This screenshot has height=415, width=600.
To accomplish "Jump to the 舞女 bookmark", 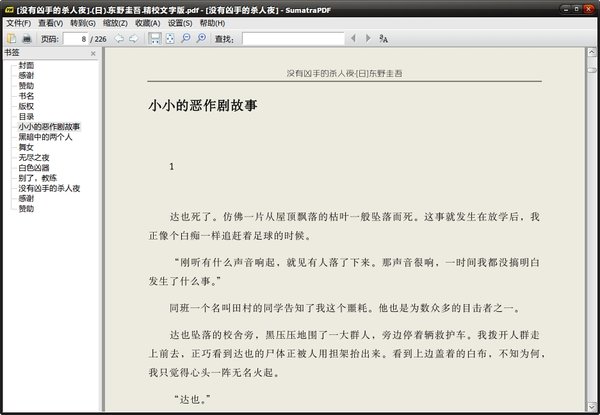I will coord(26,147).
